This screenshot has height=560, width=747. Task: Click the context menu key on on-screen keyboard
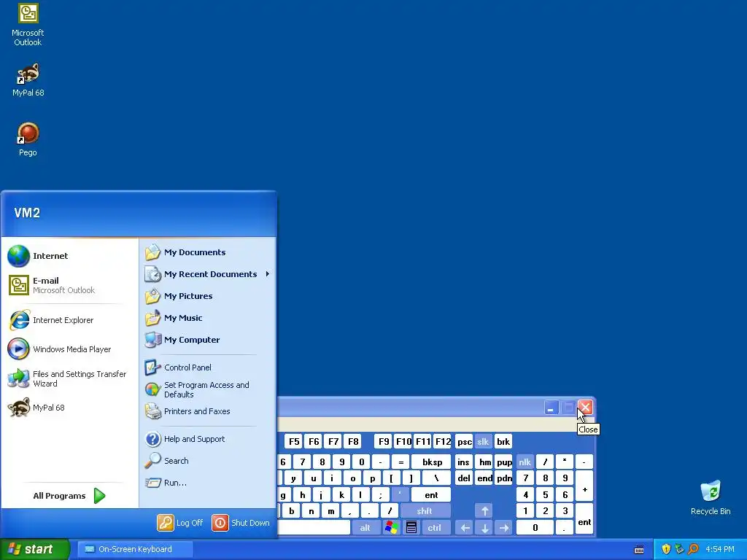click(x=411, y=528)
